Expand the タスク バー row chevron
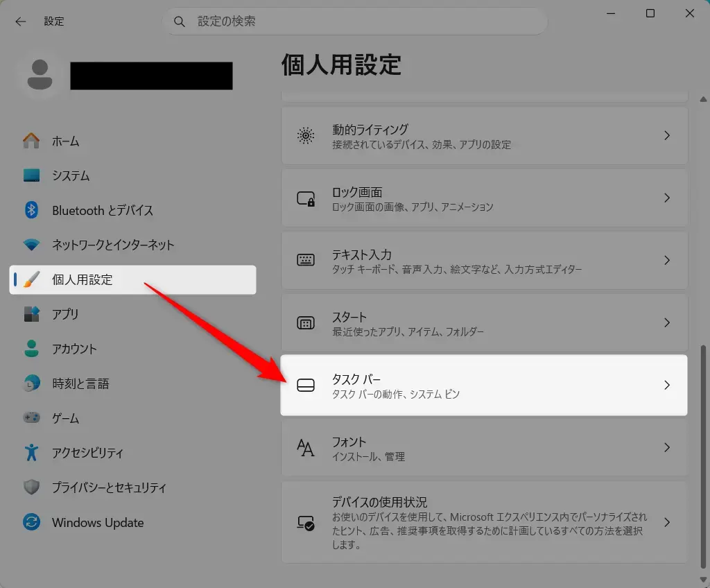 click(667, 386)
